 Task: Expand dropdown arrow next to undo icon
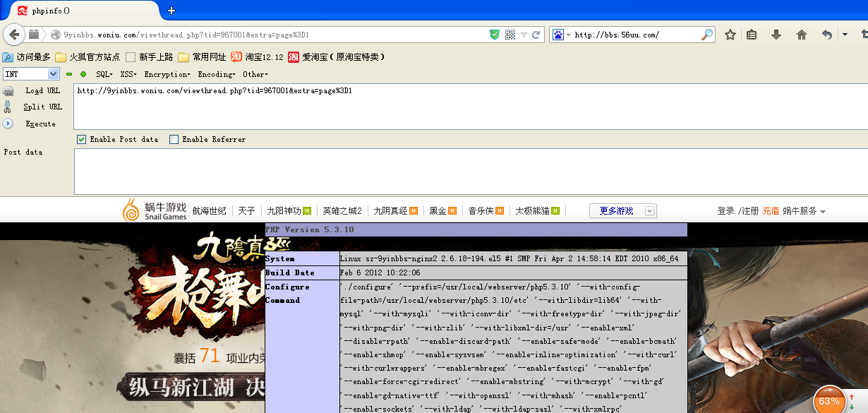coord(845,35)
